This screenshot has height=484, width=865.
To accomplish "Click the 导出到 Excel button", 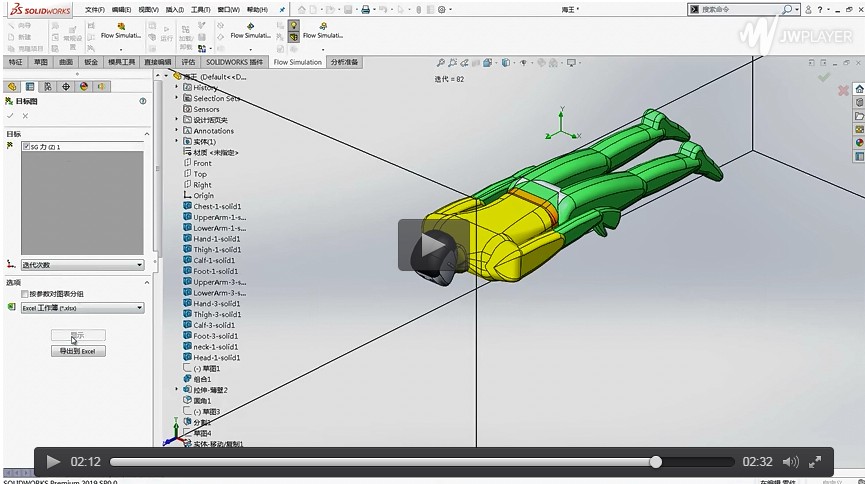I will pyautogui.click(x=78, y=351).
